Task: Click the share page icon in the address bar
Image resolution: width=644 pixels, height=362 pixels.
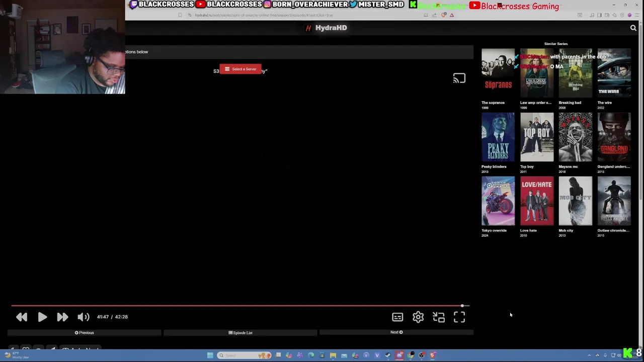Action: point(434,15)
